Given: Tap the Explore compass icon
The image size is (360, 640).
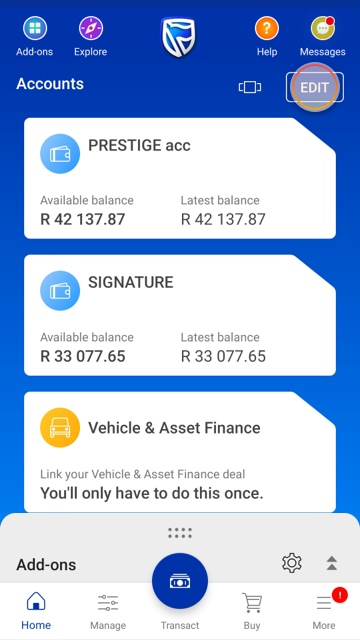Looking at the screenshot, I should tap(91, 29).
